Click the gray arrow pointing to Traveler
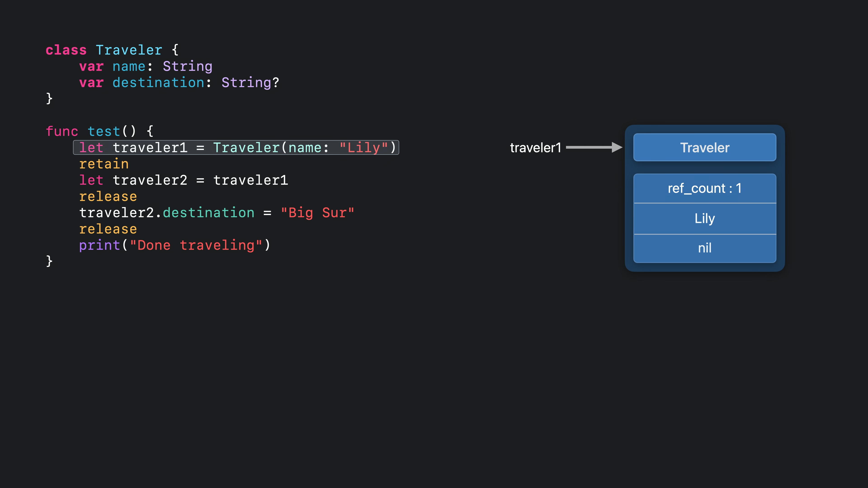The image size is (868, 488). [x=594, y=147]
